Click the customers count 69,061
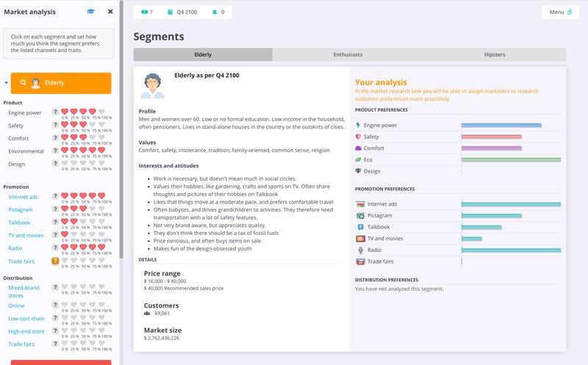 162,314
